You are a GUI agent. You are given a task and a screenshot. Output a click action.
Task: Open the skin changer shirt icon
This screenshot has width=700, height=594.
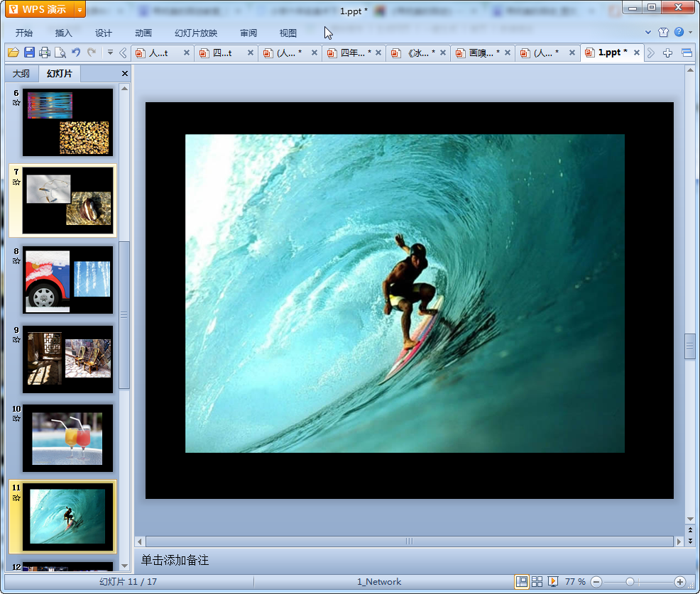[663, 32]
